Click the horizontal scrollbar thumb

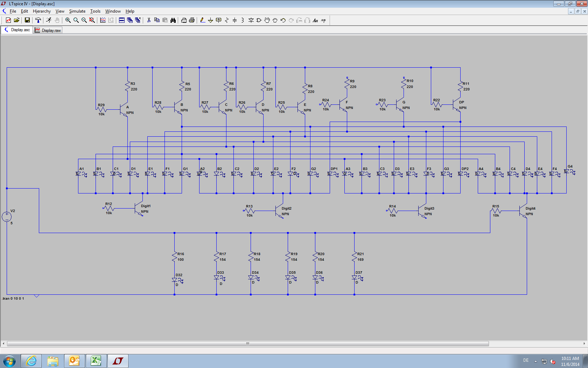(248, 344)
